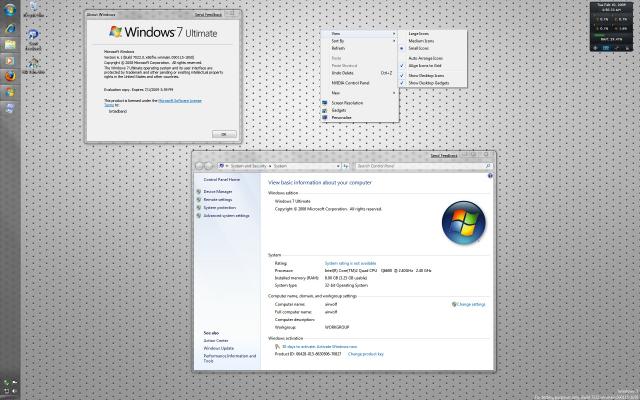Expand the System and Security breadcrumb arrow
The width and height of the screenshot is (640, 400).
[x=270, y=166]
